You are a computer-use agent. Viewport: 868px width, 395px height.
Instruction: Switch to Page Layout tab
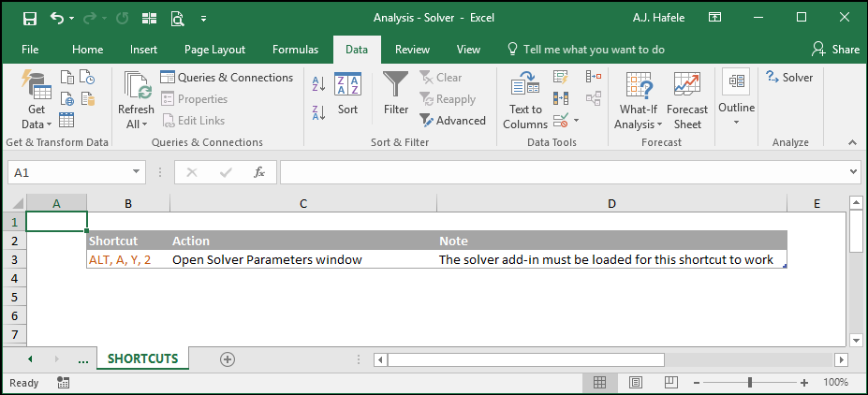214,50
